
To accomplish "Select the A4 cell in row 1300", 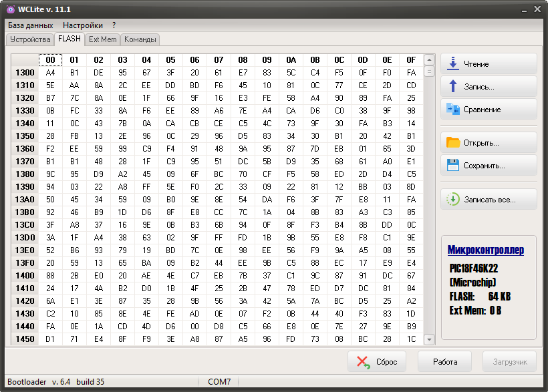I will [x=50, y=73].
